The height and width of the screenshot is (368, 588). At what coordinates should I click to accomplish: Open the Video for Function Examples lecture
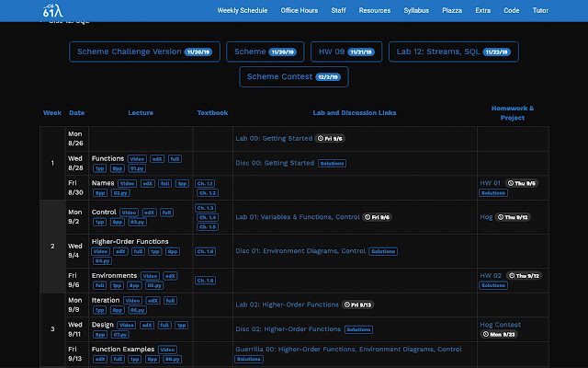[167, 350]
